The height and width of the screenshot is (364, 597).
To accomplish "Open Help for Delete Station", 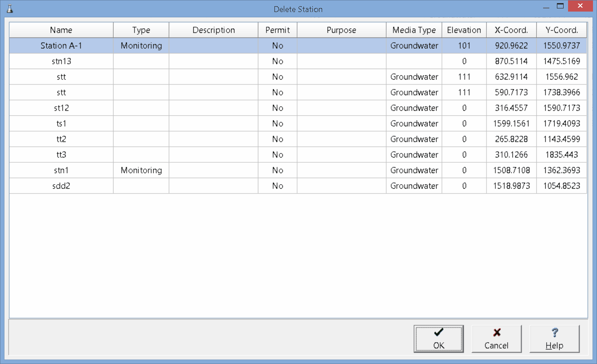I will tap(554, 339).
